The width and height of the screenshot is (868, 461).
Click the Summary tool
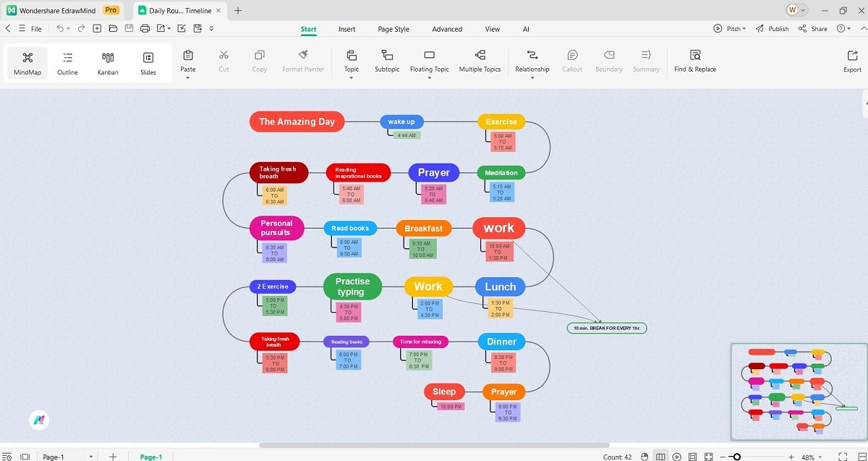point(646,62)
